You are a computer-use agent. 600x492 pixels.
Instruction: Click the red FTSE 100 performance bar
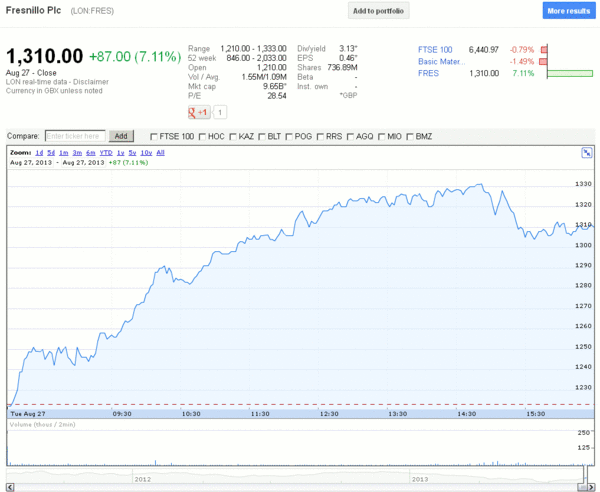tap(544, 50)
